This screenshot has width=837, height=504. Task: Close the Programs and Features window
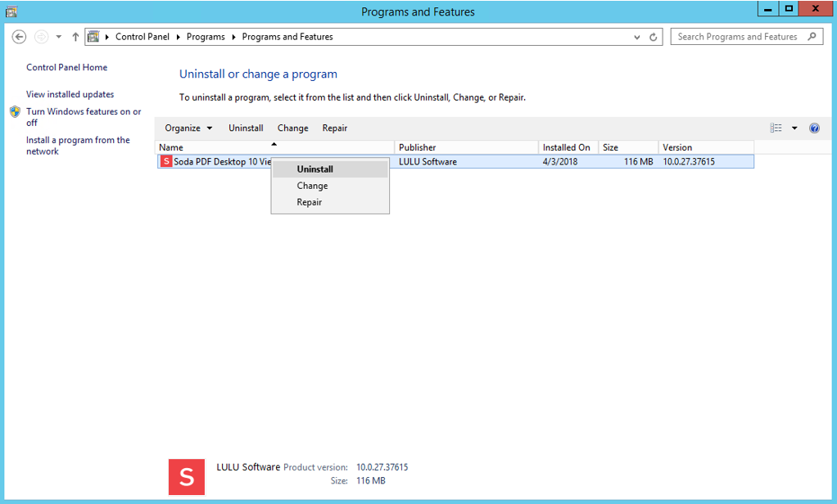(816, 8)
